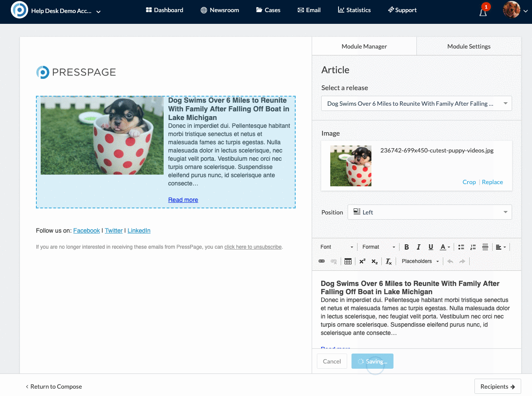Toggle underline formatting in editor toolbar

431,247
